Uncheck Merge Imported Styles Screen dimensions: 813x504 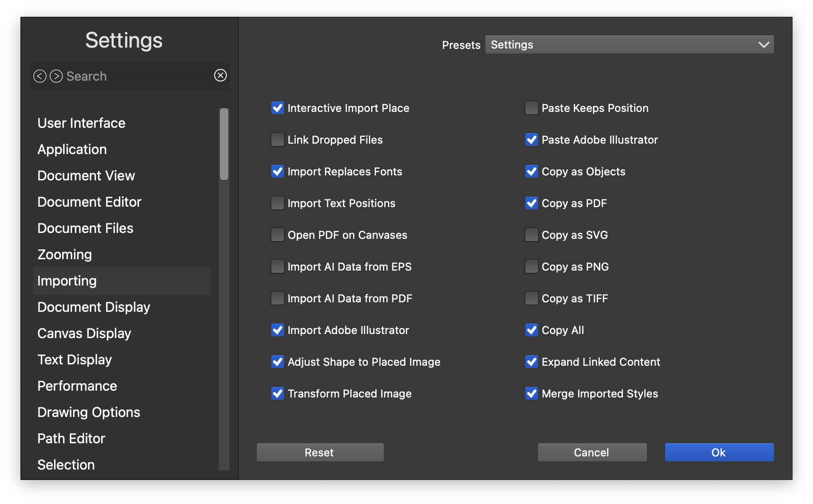pyautogui.click(x=531, y=393)
